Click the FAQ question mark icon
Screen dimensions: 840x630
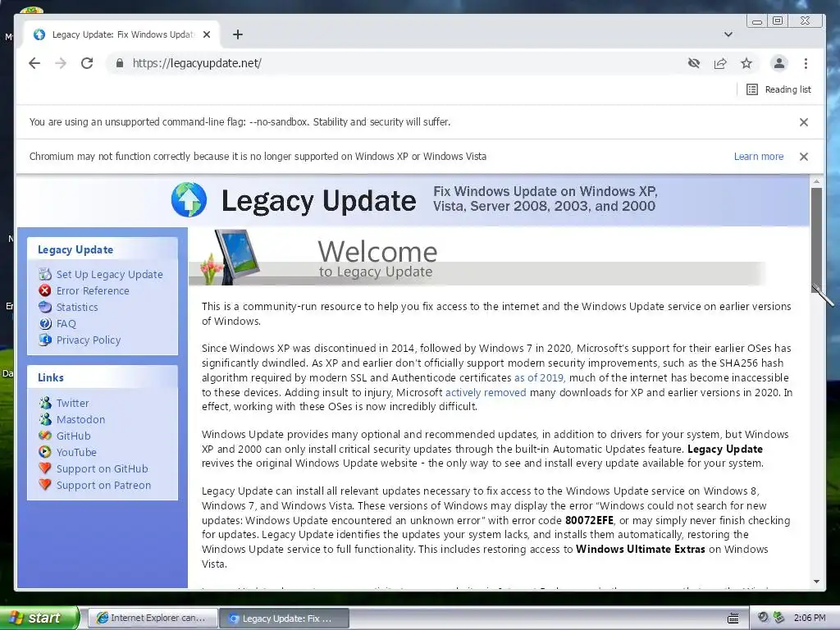(45, 323)
